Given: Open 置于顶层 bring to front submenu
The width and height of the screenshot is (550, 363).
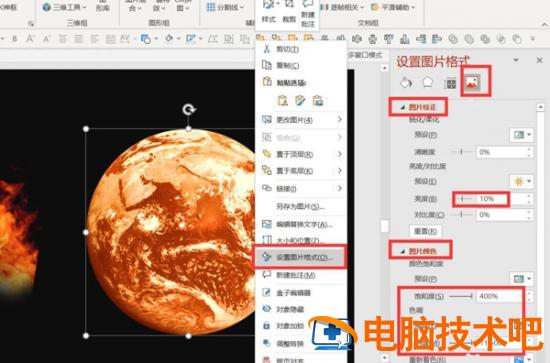Looking at the screenshot, I should [x=301, y=154].
